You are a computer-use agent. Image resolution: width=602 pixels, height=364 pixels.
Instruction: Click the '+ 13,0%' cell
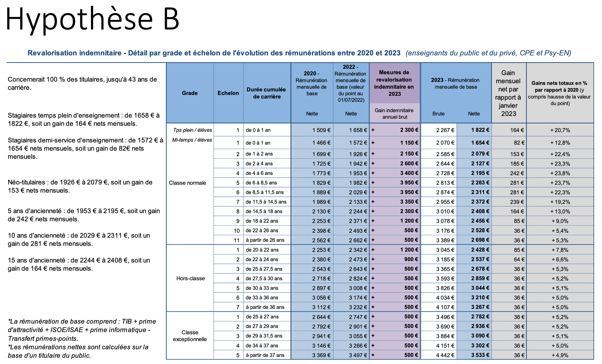point(560,211)
